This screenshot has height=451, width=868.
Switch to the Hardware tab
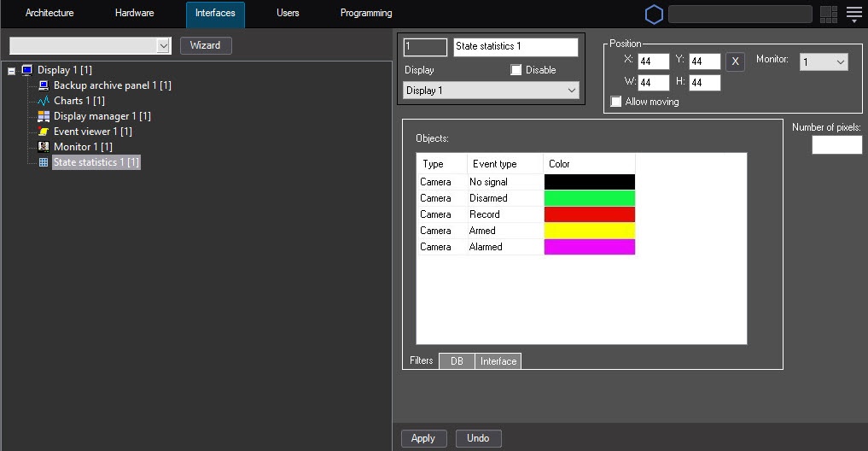(x=134, y=14)
